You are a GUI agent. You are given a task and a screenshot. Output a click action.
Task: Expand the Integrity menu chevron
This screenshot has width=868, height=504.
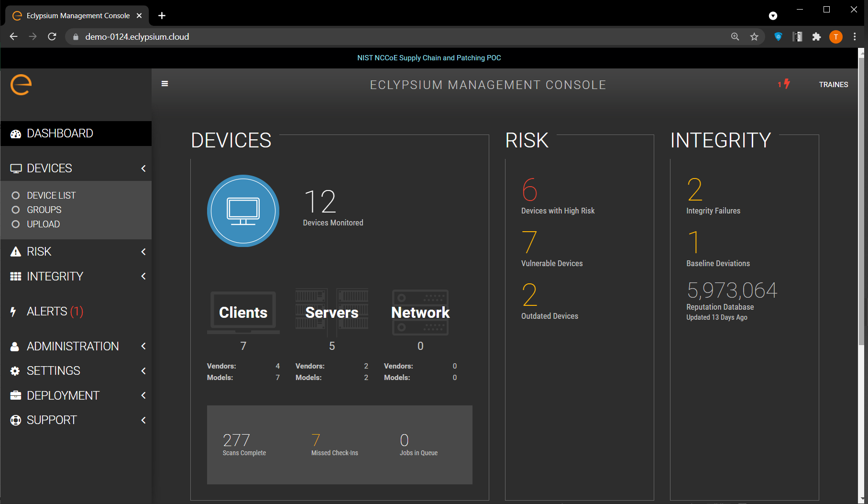click(143, 276)
